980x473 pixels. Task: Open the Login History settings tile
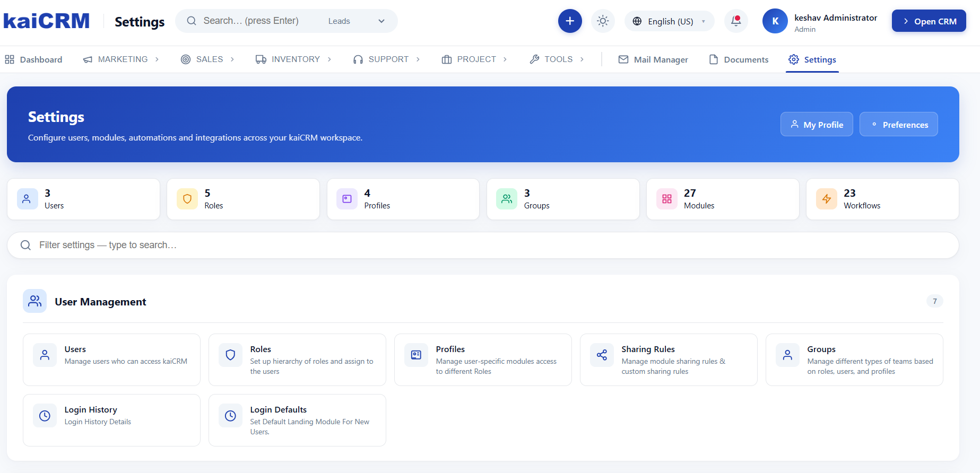click(111, 420)
